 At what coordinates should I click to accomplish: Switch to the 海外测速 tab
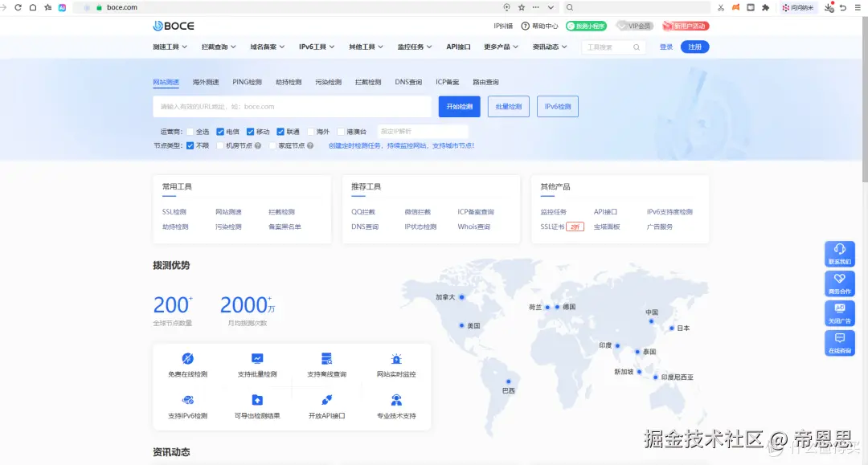pyautogui.click(x=207, y=81)
